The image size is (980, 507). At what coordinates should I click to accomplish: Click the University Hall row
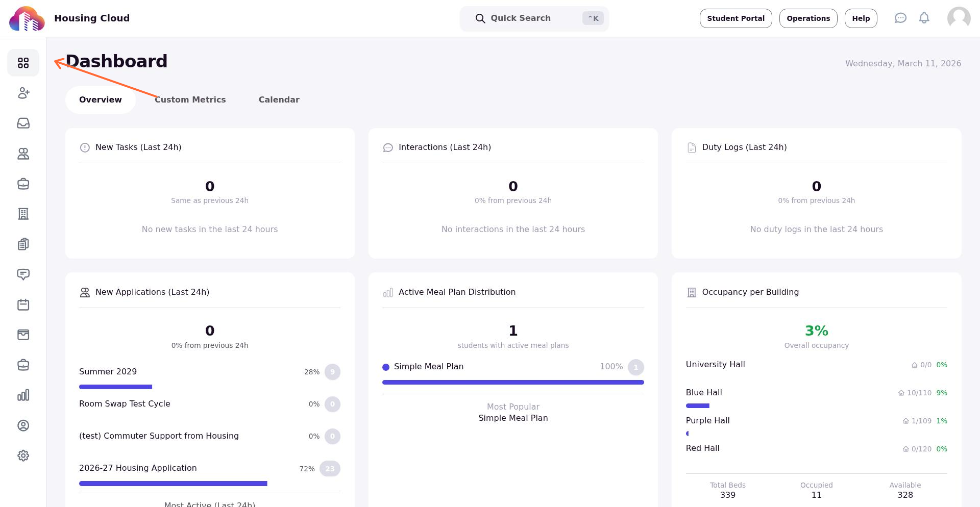(816, 365)
